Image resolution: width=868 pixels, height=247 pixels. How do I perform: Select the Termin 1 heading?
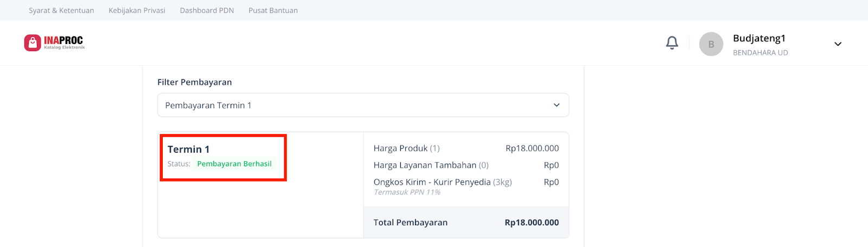pyautogui.click(x=188, y=149)
